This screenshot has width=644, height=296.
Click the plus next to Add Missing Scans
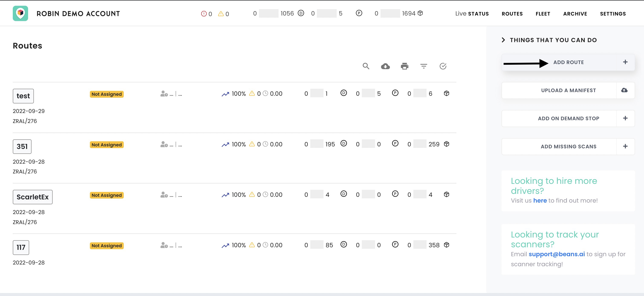[625, 146]
